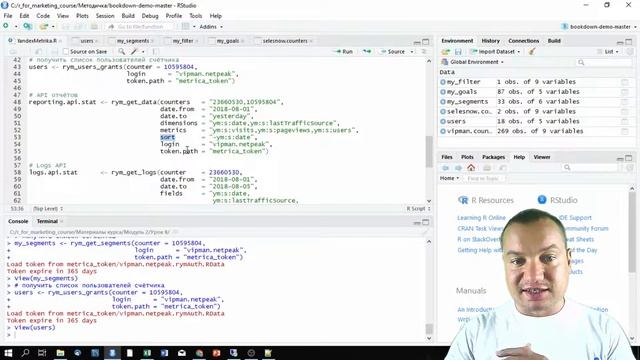Expand the users data frame
Screen dimensions: 640x360
pyautogui.click(x=443, y=121)
